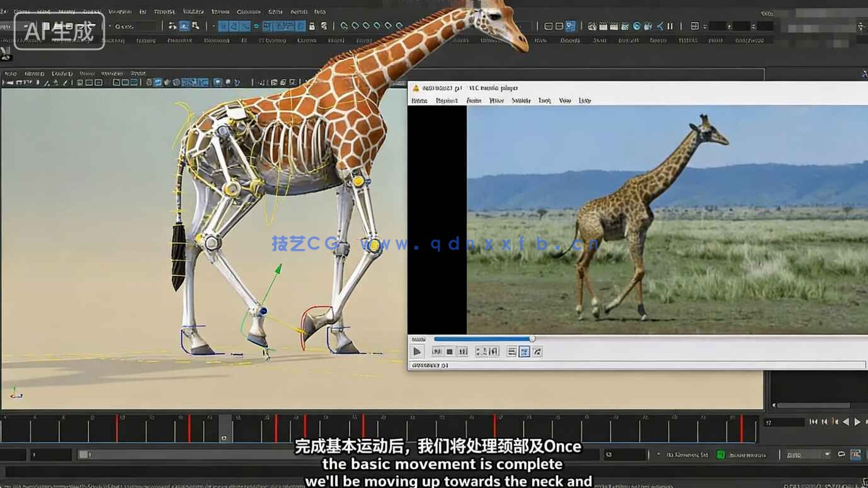Select the snap to curves icon
Screen dimensions: 868x488
239,26
